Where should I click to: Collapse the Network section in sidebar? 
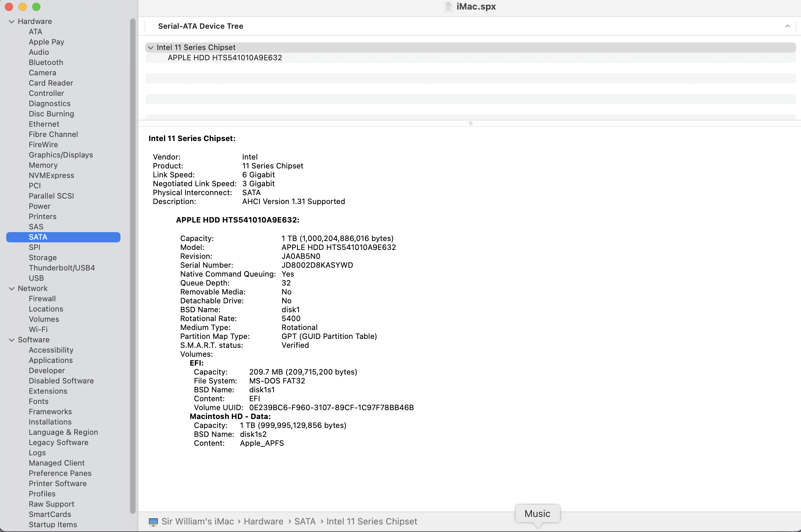(12, 289)
